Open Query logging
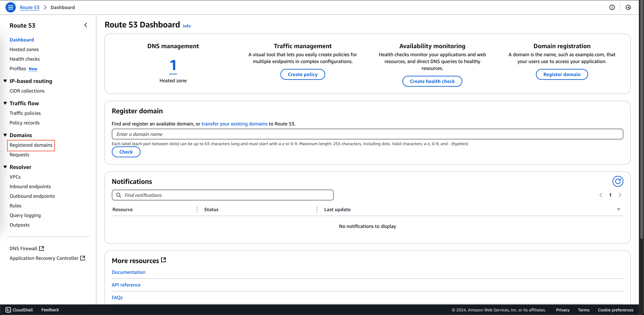 [x=25, y=215]
